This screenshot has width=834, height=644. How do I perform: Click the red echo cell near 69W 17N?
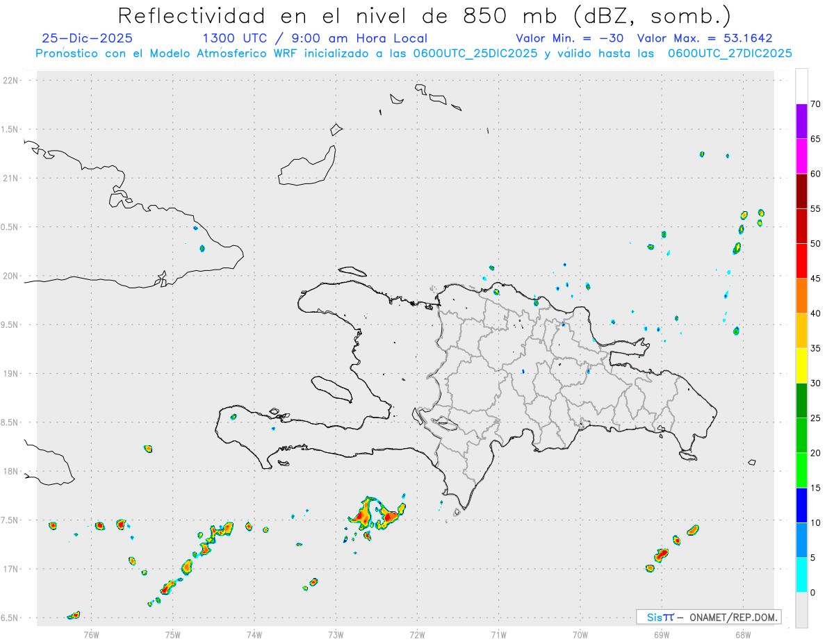661,554
